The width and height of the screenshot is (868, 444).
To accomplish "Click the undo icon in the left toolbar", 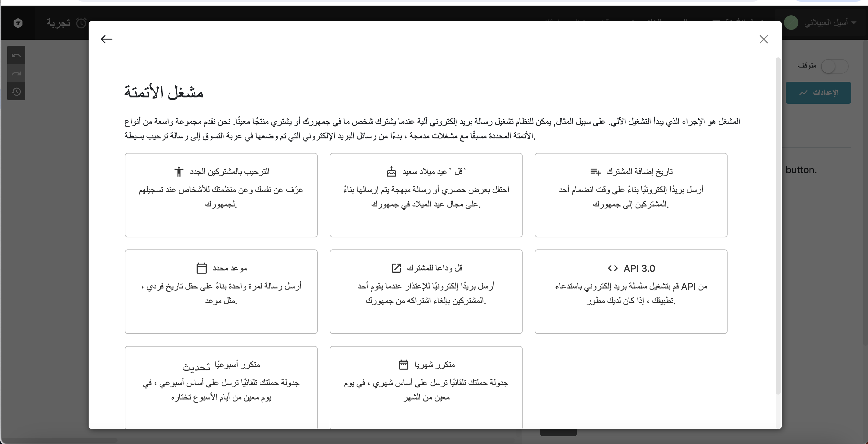I will [16, 55].
